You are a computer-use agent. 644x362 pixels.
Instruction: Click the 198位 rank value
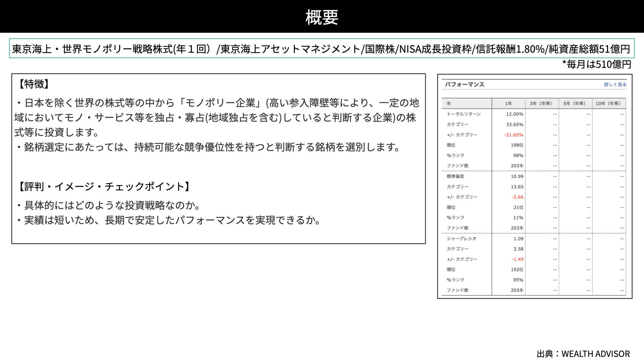click(x=517, y=145)
